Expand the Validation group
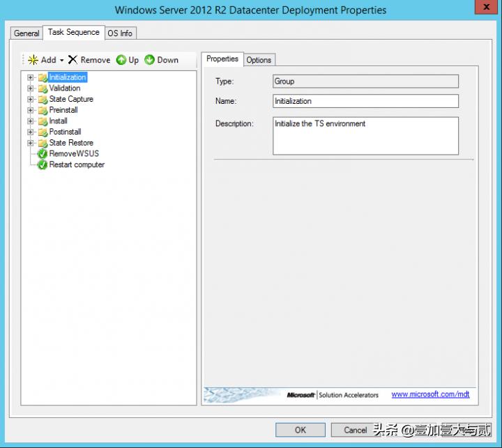Viewport: 502px width, 448px height. click(31, 88)
